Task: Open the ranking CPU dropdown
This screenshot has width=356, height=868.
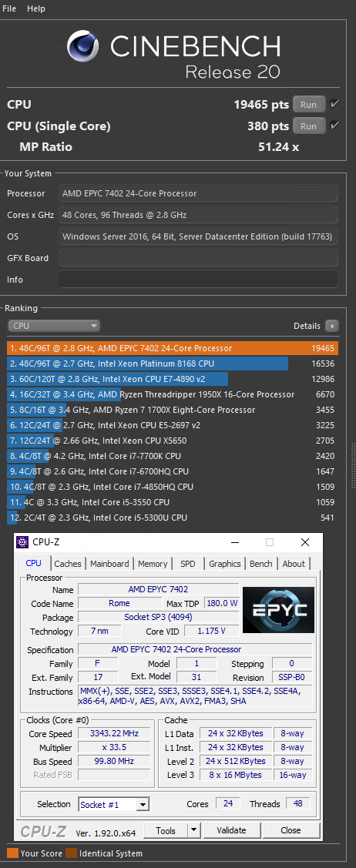Action: (x=54, y=326)
